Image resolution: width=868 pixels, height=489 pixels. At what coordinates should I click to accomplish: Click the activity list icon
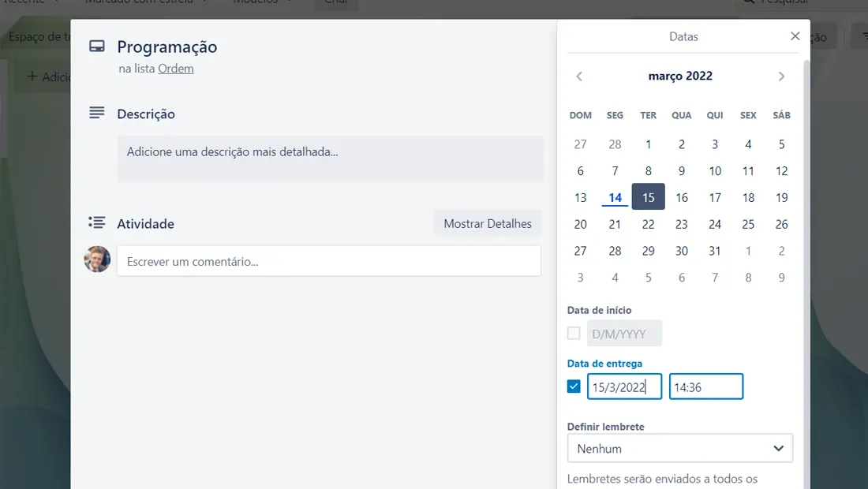97,222
